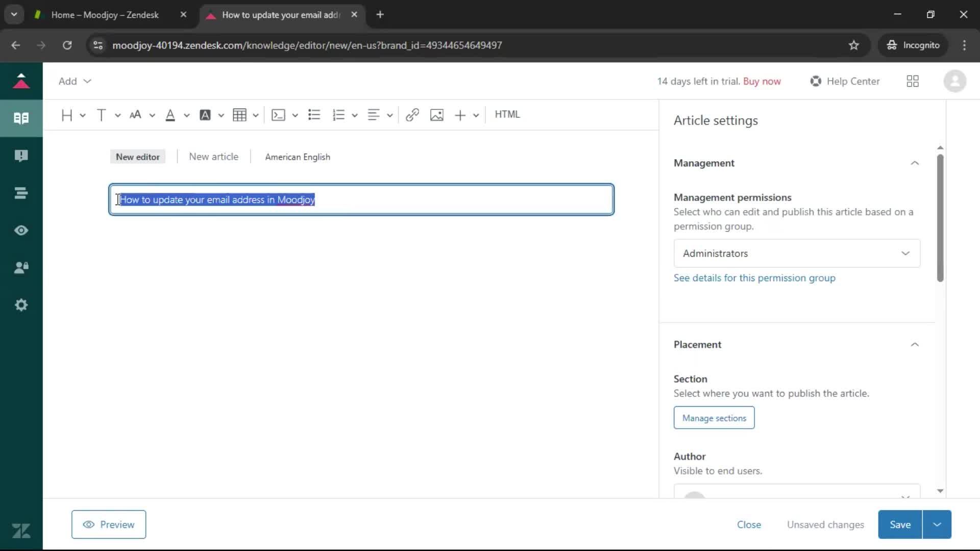
Task: Insert an image with the picture icon
Action: (437, 115)
